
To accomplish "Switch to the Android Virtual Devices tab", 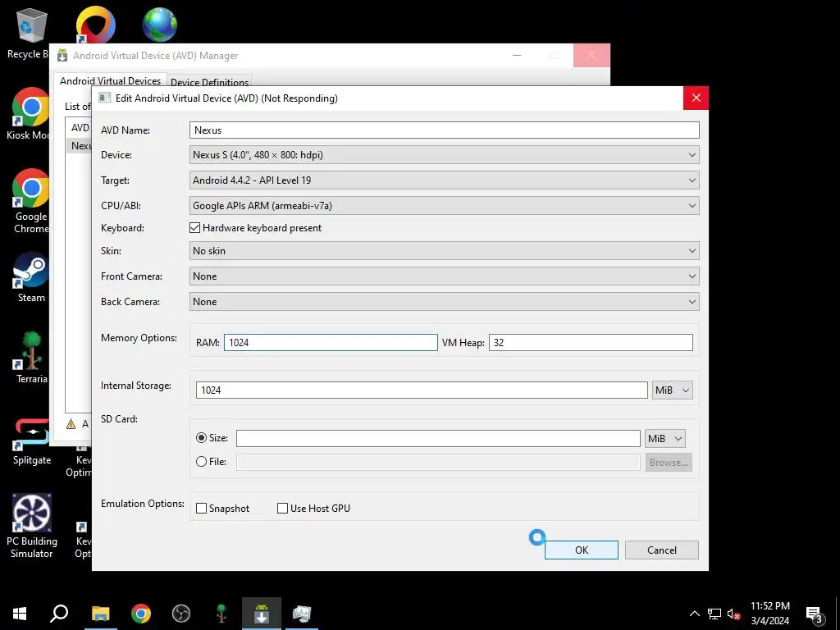I will point(110,81).
